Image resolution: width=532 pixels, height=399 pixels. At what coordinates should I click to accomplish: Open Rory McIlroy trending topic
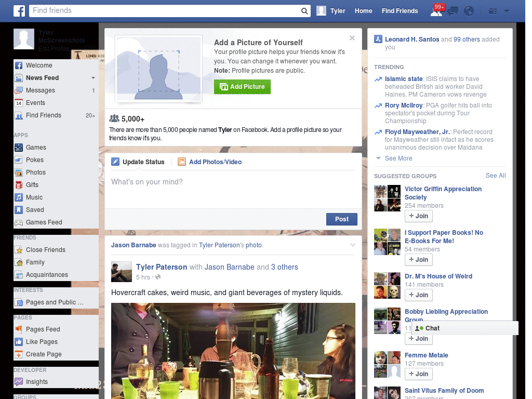[x=403, y=105]
